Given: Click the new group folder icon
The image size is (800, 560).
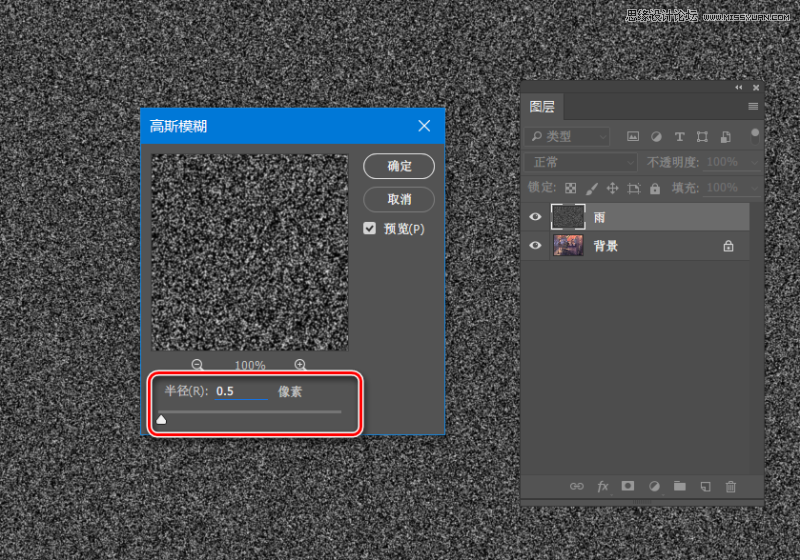Looking at the screenshot, I should point(680,486).
